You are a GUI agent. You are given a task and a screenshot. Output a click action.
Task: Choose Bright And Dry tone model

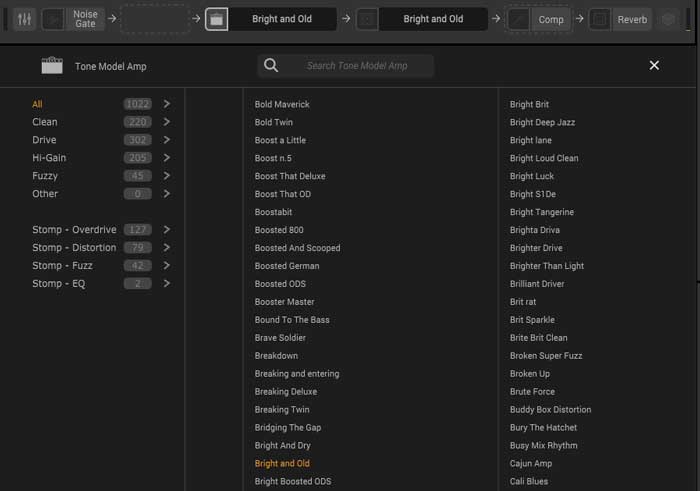coord(283,445)
